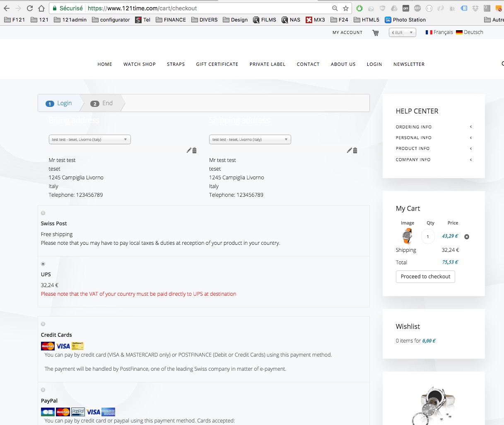Click the Proceed to checkout button
The image size is (504, 425).
(x=425, y=276)
